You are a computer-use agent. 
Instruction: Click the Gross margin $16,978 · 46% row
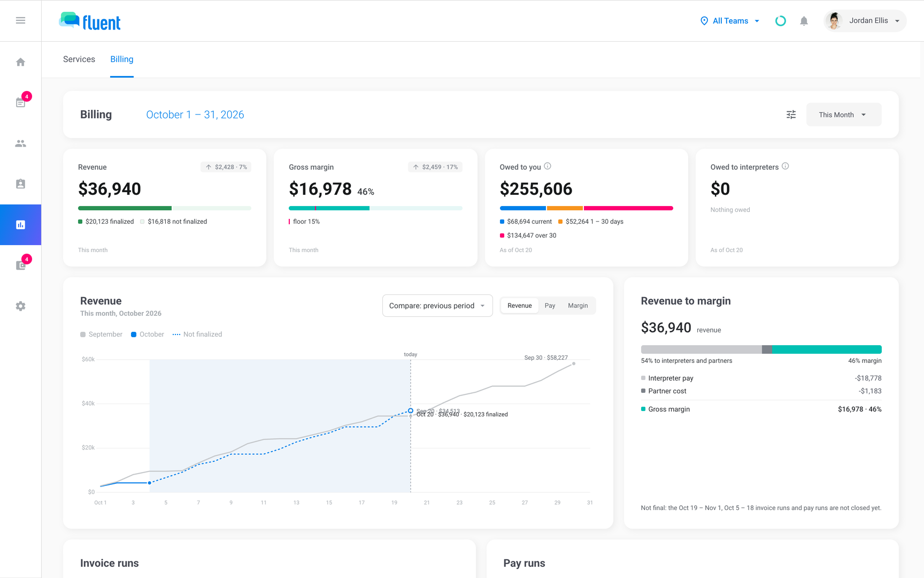pyautogui.click(x=761, y=409)
